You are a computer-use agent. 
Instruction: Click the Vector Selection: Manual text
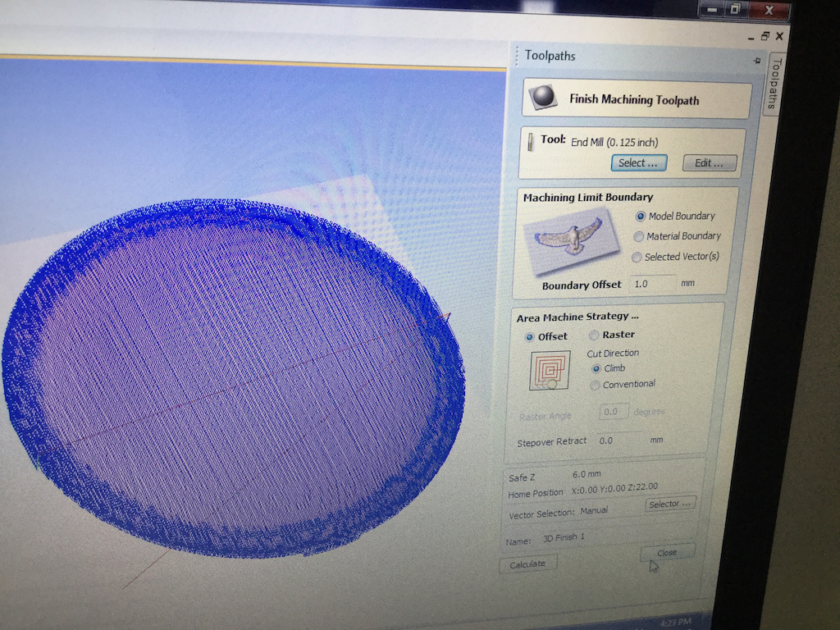click(x=558, y=513)
